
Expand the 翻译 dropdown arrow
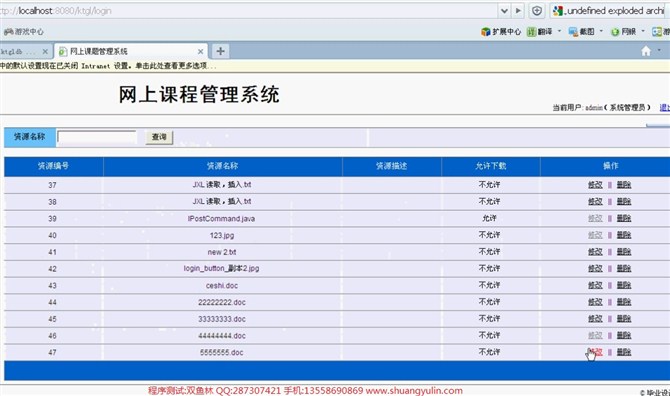pos(559,31)
